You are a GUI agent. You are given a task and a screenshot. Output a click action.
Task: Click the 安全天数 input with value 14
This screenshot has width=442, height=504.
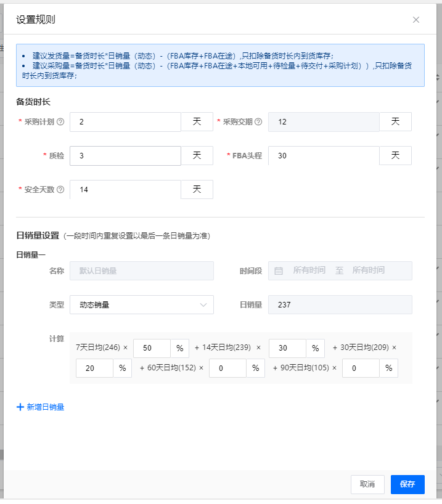pyautogui.click(x=126, y=190)
